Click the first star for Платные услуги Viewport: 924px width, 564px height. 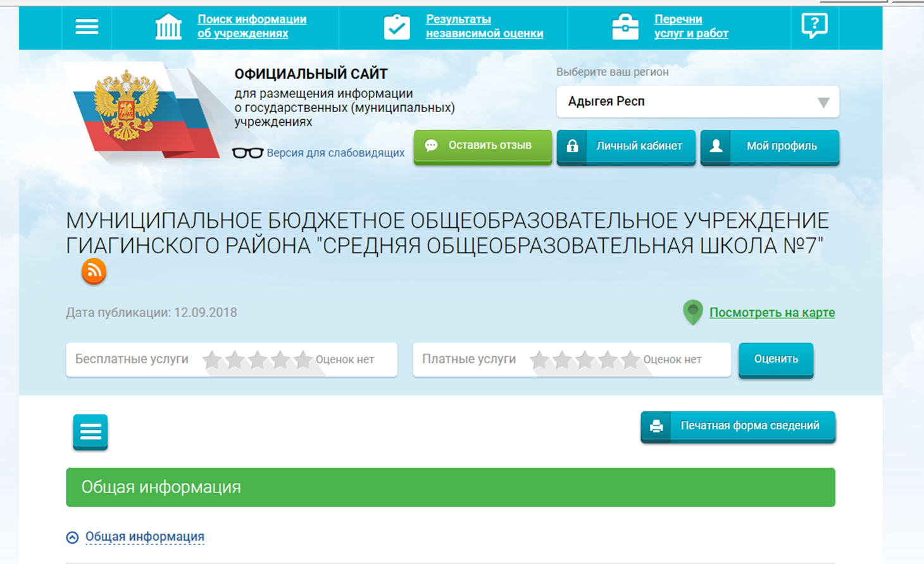pyautogui.click(x=539, y=360)
